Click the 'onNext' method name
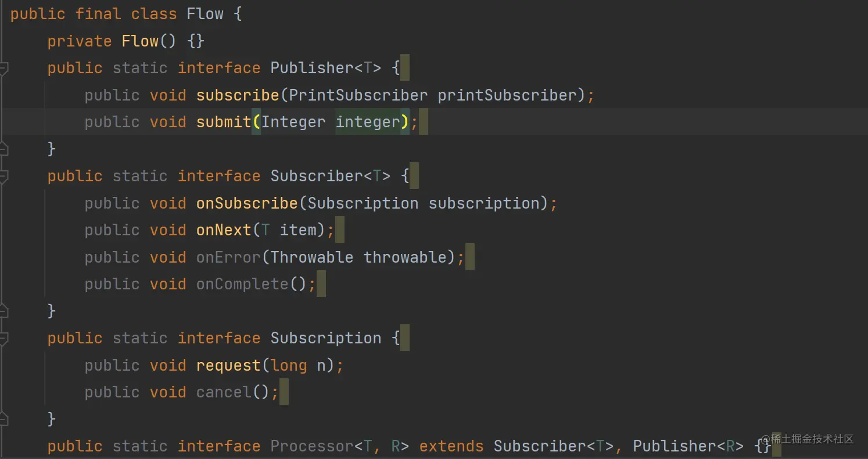Viewport: 868px width, 459px height. (x=224, y=230)
